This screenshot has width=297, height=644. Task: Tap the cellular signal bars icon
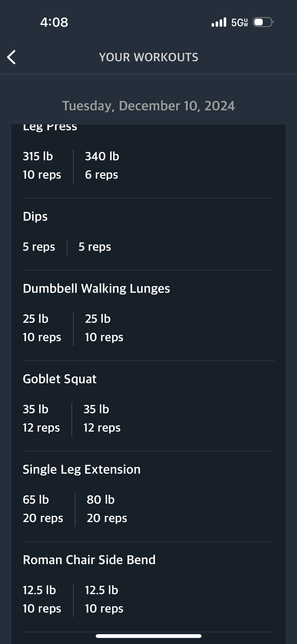(x=219, y=22)
